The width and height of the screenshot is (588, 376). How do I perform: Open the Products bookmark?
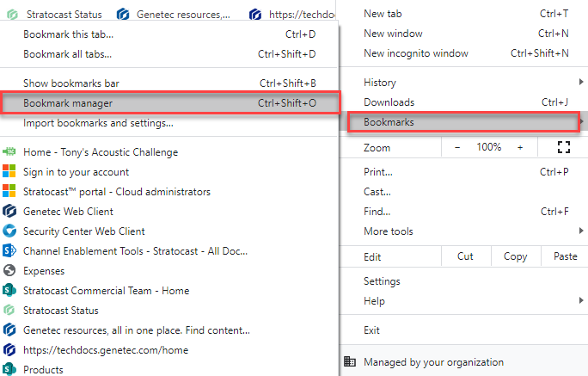[169, 370]
